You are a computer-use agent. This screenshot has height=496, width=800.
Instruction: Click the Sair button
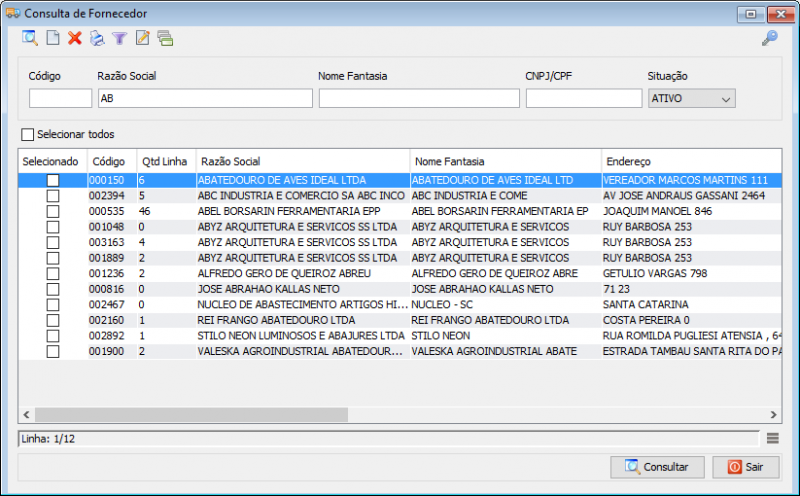click(746, 467)
